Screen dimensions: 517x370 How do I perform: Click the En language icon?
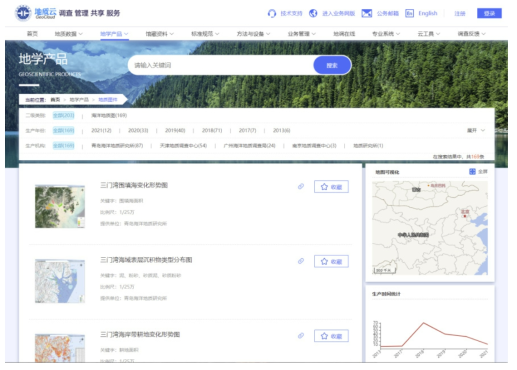coord(409,13)
